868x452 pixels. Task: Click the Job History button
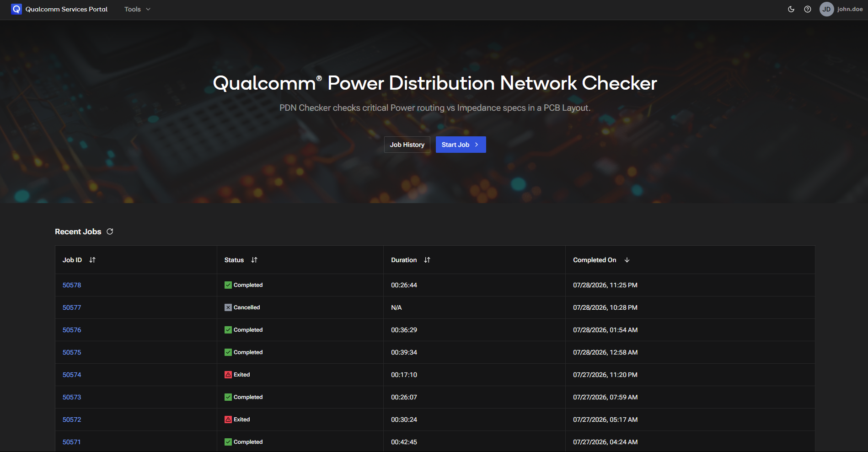tap(407, 145)
